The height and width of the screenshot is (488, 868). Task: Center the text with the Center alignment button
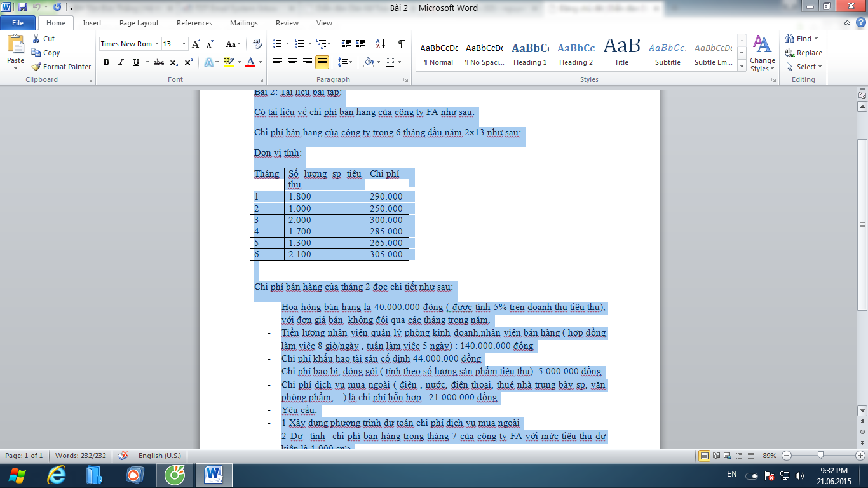tap(292, 62)
